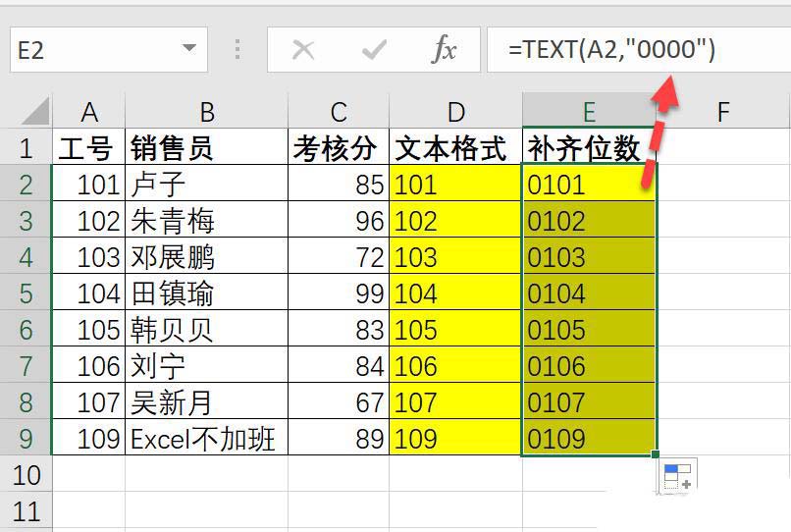This screenshot has height=532, width=791.
Task: Click cell C5 with score 99
Action: [x=339, y=293]
